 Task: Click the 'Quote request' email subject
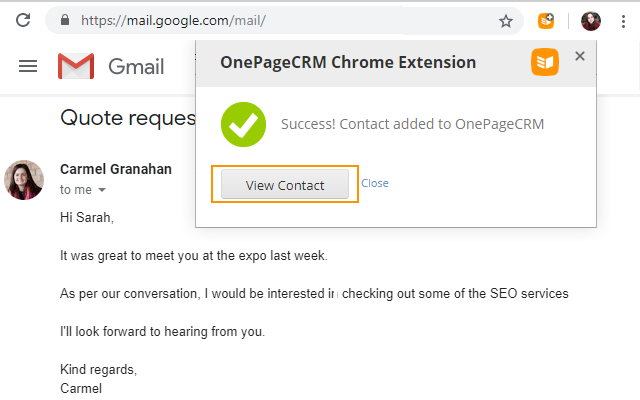(x=128, y=118)
